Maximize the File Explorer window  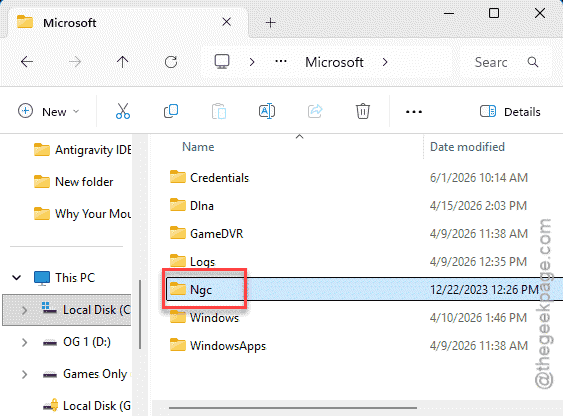pyautogui.click(x=494, y=13)
